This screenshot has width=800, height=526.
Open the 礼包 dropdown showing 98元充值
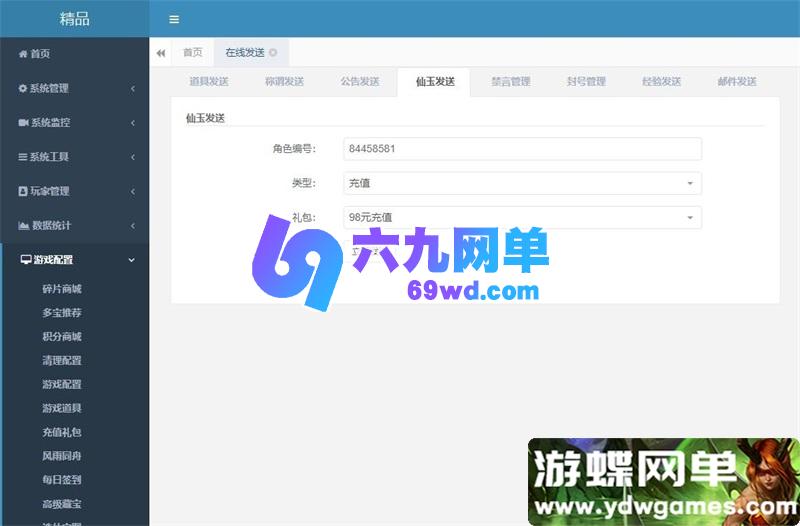click(x=522, y=217)
